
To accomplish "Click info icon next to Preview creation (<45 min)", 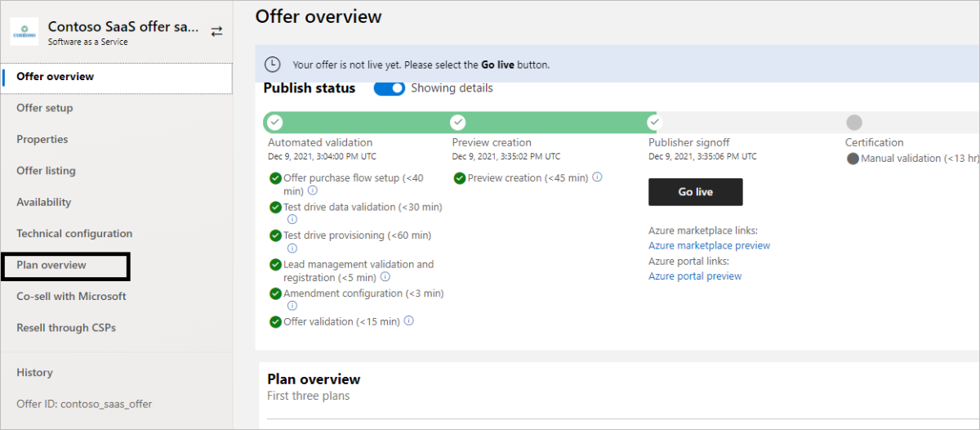I will (x=598, y=177).
